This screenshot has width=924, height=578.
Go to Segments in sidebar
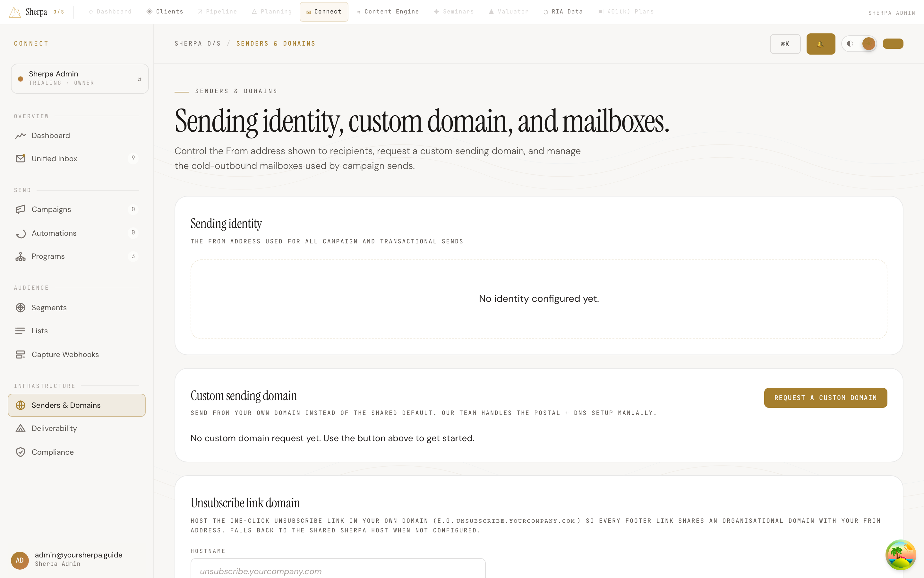[76, 308]
